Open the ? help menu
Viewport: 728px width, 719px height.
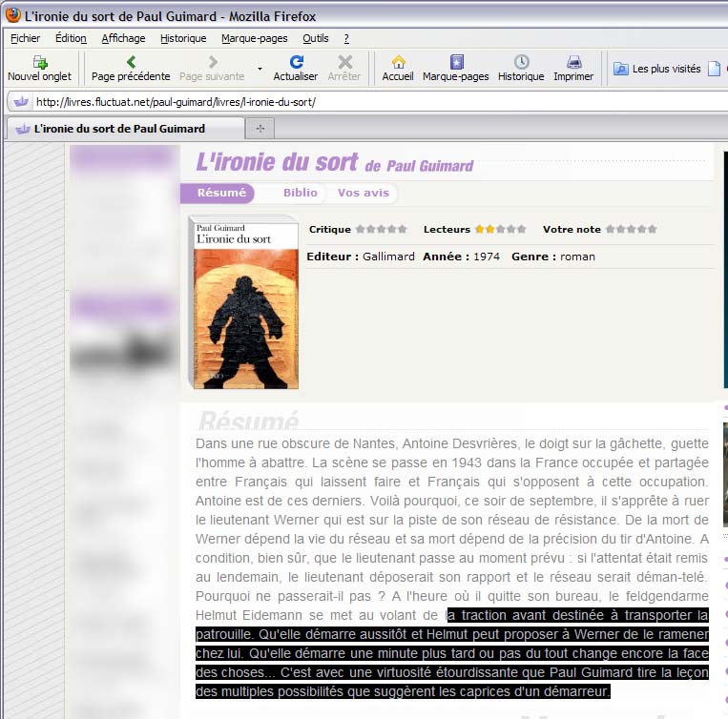click(x=346, y=38)
